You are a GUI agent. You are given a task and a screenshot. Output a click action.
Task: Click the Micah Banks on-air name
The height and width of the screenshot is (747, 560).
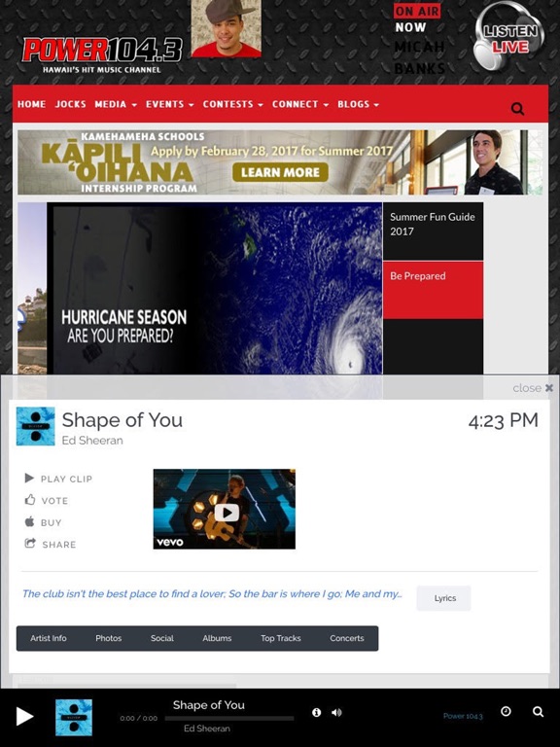coord(420,57)
